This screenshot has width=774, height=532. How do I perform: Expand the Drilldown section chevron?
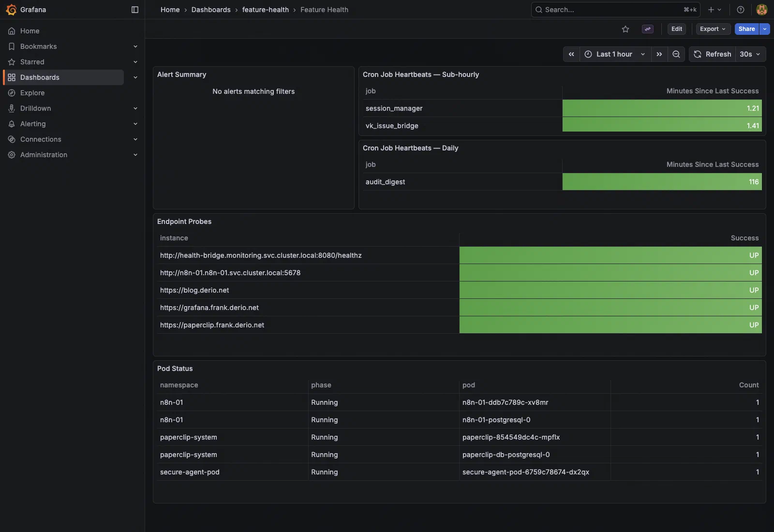tap(135, 108)
